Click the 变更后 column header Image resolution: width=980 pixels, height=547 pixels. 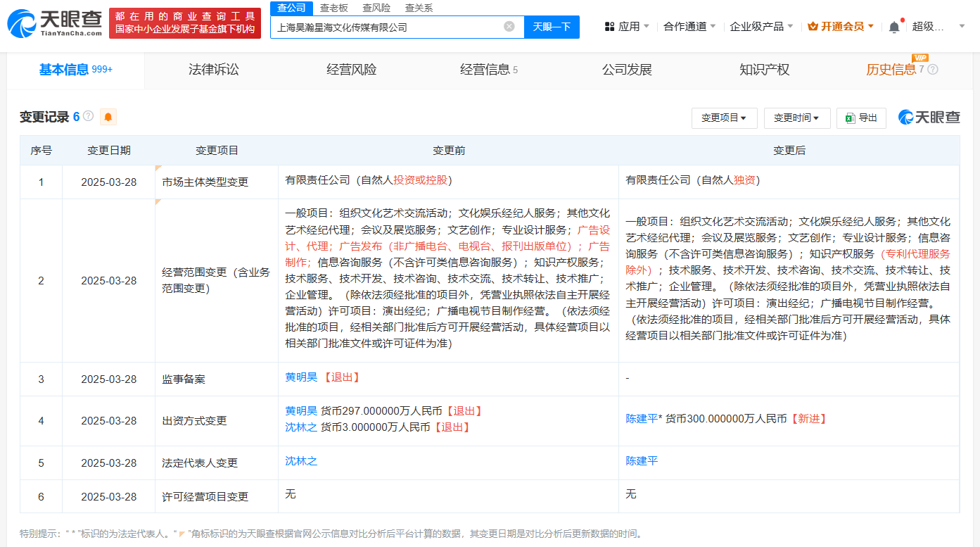(x=789, y=151)
